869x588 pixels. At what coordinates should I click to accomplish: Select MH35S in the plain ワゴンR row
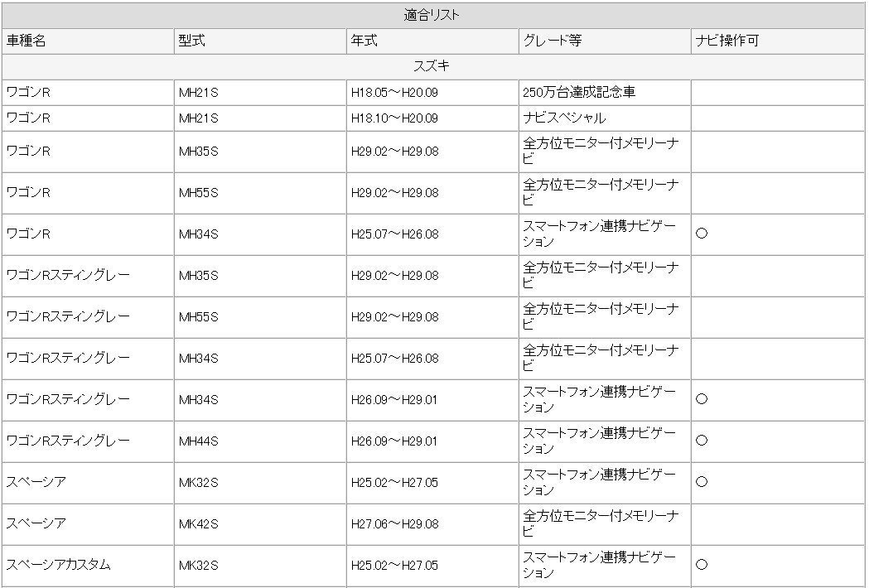pyautogui.click(x=199, y=152)
